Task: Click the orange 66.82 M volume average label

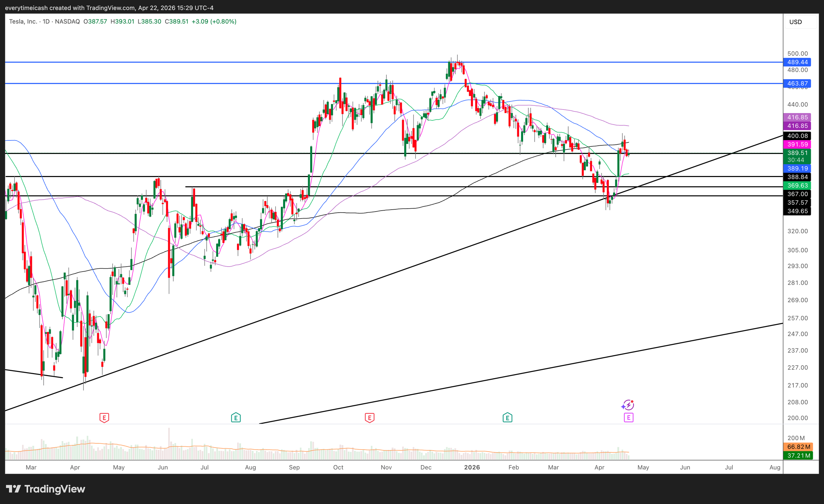Action: 798,447
